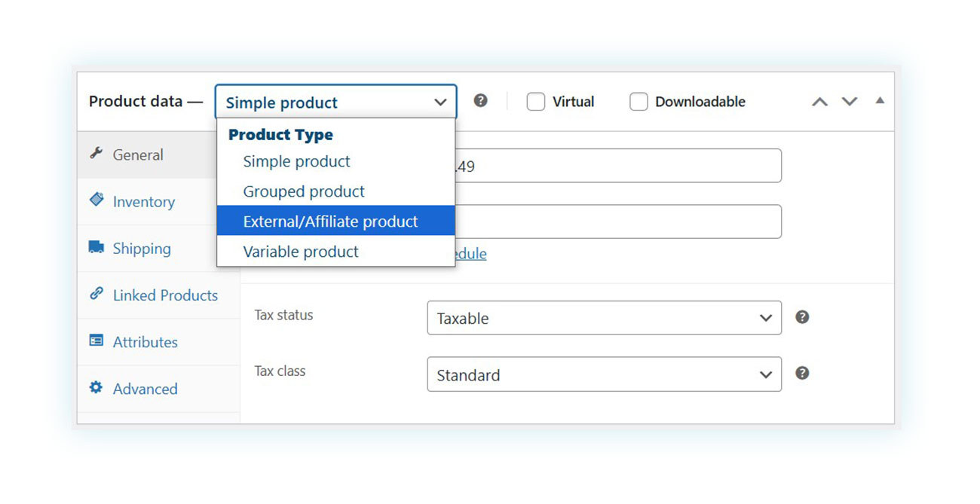Click the regular price field showing 49
980x504 pixels.
(x=618, y=166)
